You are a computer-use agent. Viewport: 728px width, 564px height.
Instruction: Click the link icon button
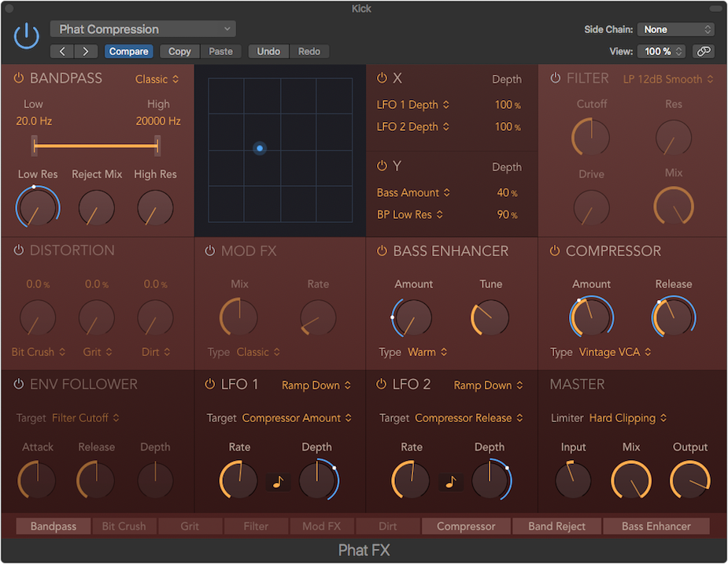point(704,51)
